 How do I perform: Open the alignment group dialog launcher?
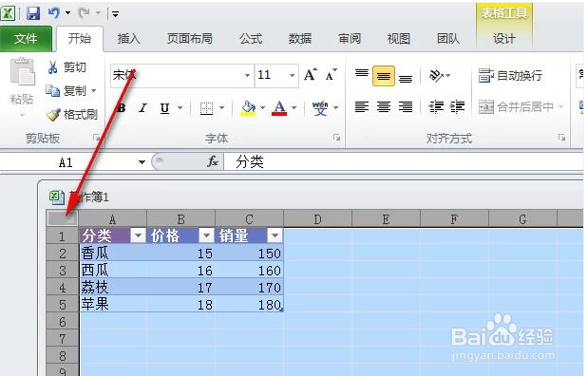pos(561,138)
